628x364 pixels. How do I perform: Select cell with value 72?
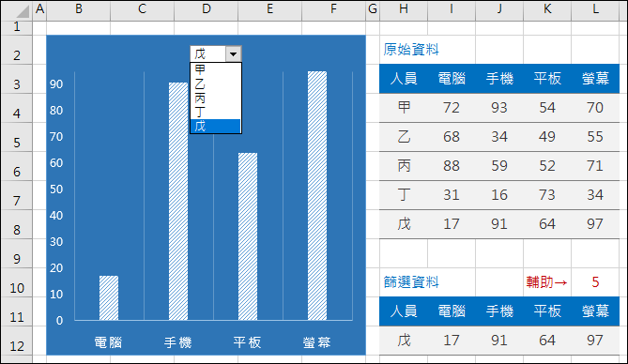(452, 107)
